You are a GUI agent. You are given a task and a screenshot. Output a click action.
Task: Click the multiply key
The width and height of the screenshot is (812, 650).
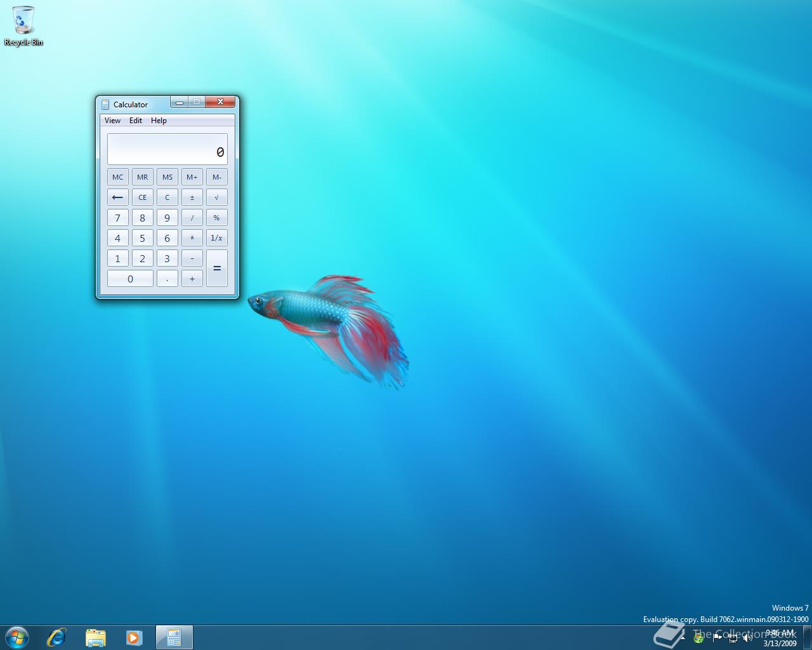point(192,238)
